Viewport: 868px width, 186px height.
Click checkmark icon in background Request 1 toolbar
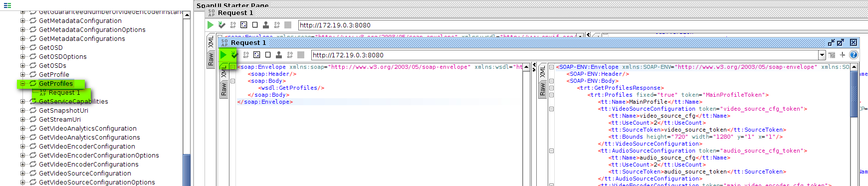(221, 25)
